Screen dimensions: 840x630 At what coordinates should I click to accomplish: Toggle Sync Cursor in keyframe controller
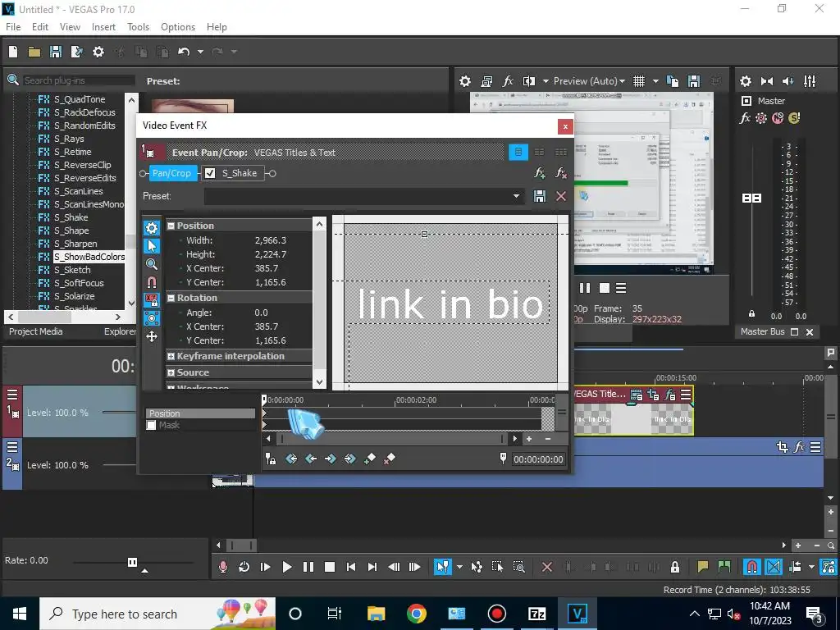click(271, 459)
